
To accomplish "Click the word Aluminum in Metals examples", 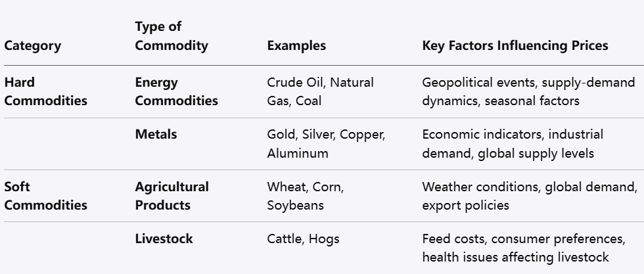I will (x=296, y=154).
